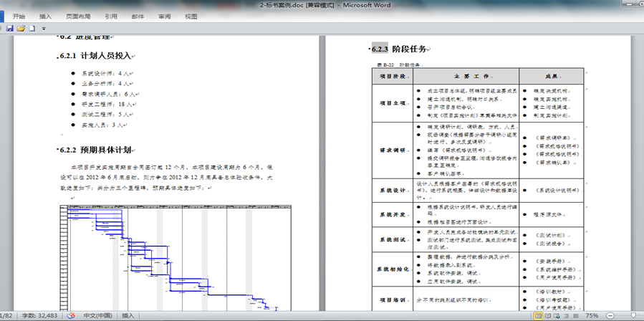Click the bullet 研发工程师: 18人
Image resolution: width=644 pixels, height=321 pixels.
[107, 105]
